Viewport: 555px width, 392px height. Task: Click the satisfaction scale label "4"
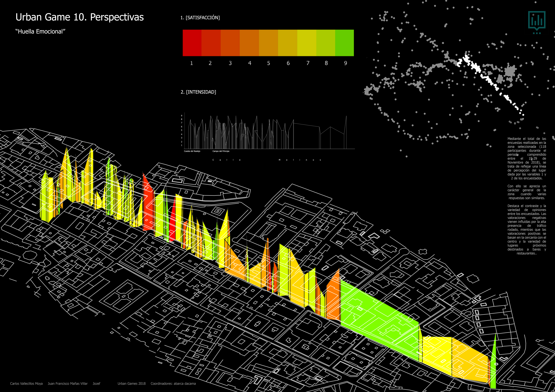coord(250,63)
